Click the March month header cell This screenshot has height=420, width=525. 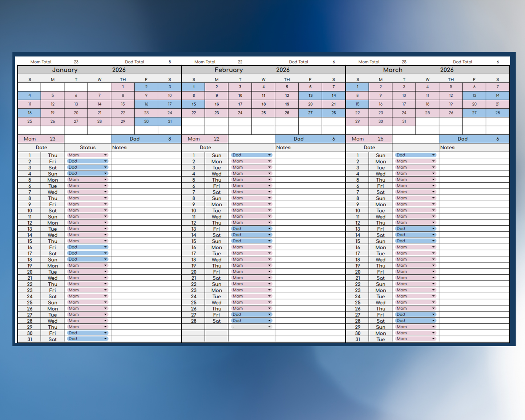tap(393, 70)
